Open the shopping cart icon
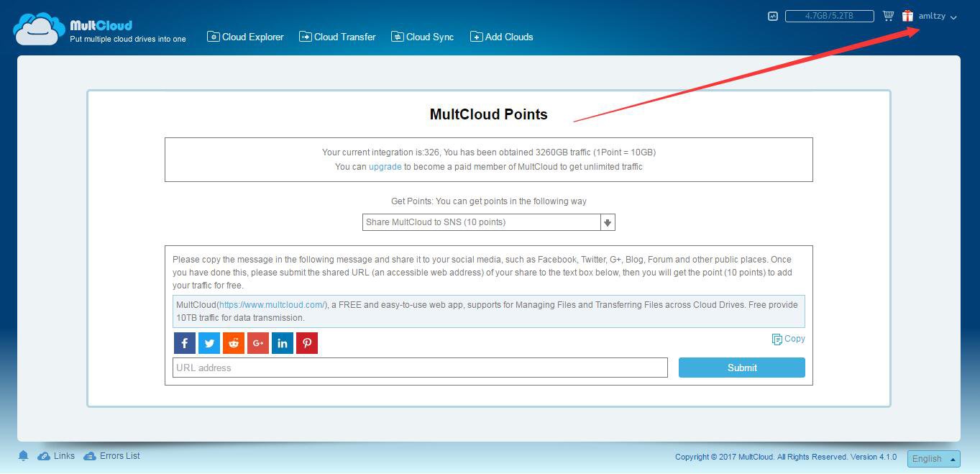Viewport: 980px width, 474px height. [x=888, y=16]
